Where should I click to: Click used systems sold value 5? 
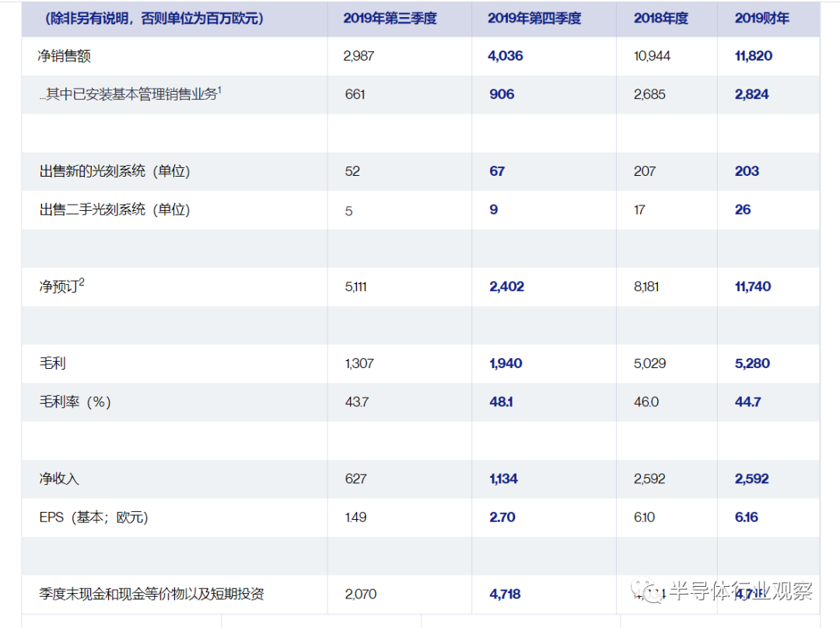pos(348,211)
